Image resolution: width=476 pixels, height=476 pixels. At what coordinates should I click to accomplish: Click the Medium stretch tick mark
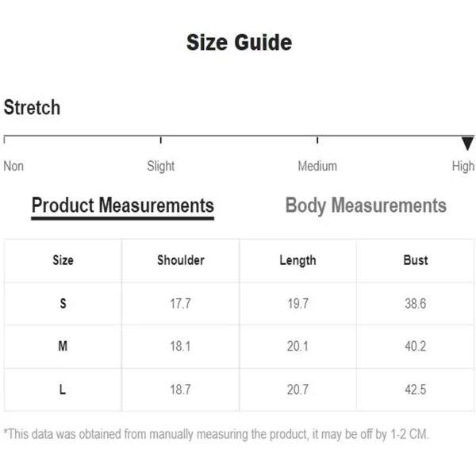(x=317, y=140)
